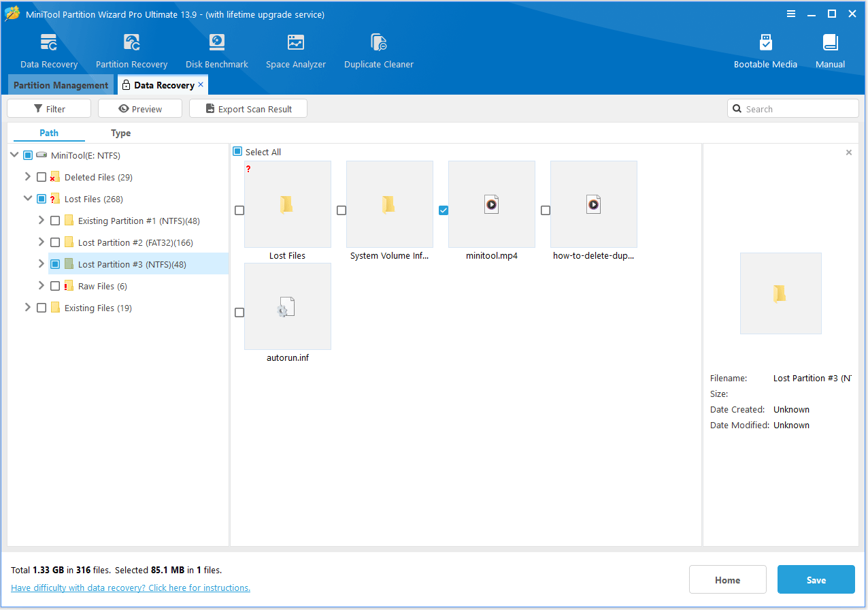Close the preview details panel

pos(848,152)
